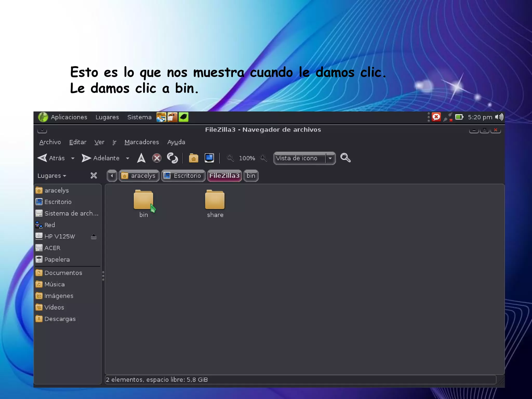Screen dimensions: 532x399
Task: Open the Vista de icono view dropdown
Action: point(304,158)
